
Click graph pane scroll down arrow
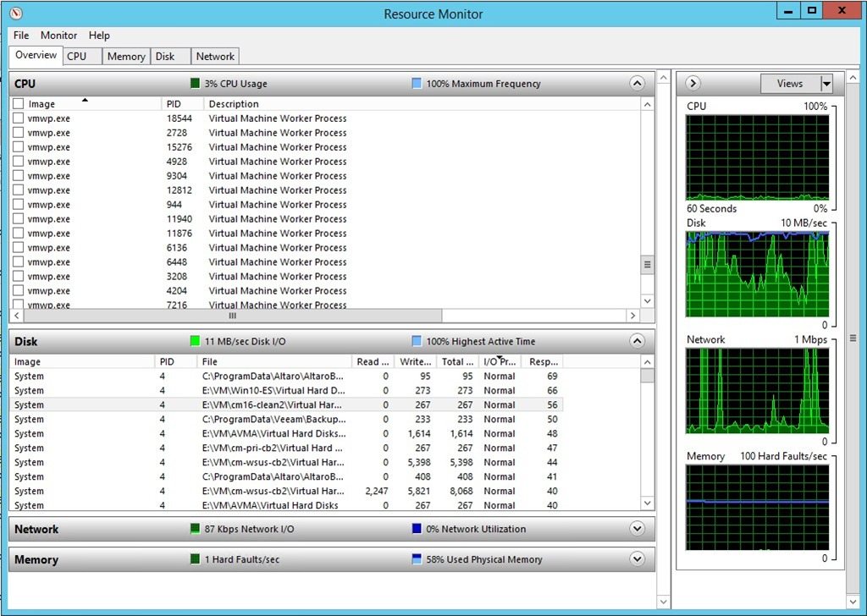[x=853, y=601]
